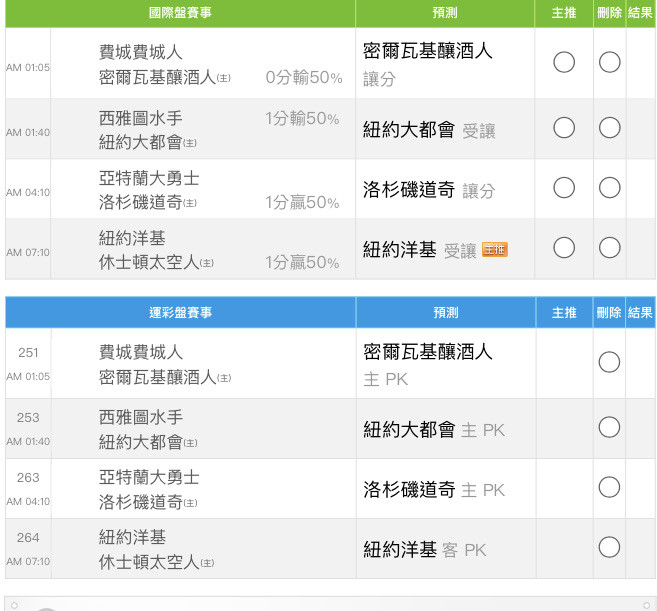Select 刪除 radio for 紐約洋基 受讓 row
This screenshot has width=657, height=611.
click(x=609, y=248)
